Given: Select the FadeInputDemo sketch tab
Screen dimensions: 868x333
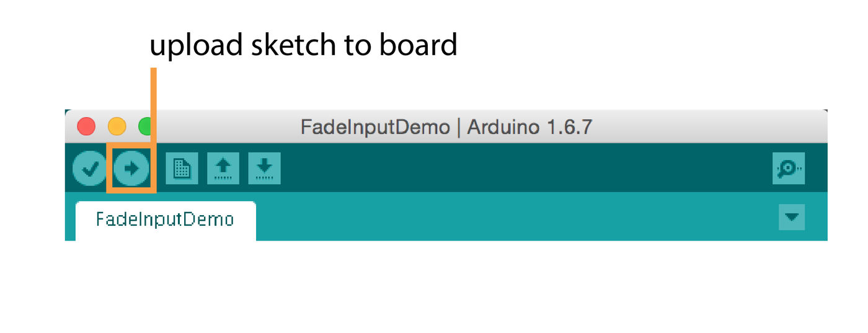Looking at the screenshot, I should [165, 220].
